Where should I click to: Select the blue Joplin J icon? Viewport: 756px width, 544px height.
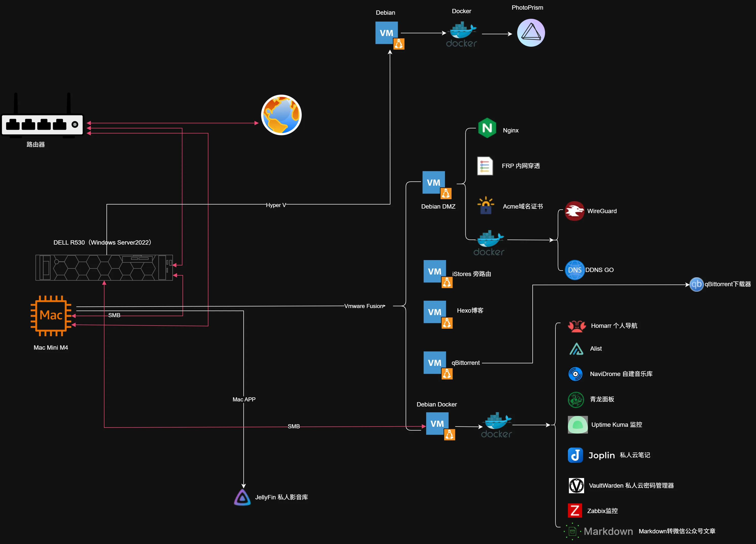[575, 455]
